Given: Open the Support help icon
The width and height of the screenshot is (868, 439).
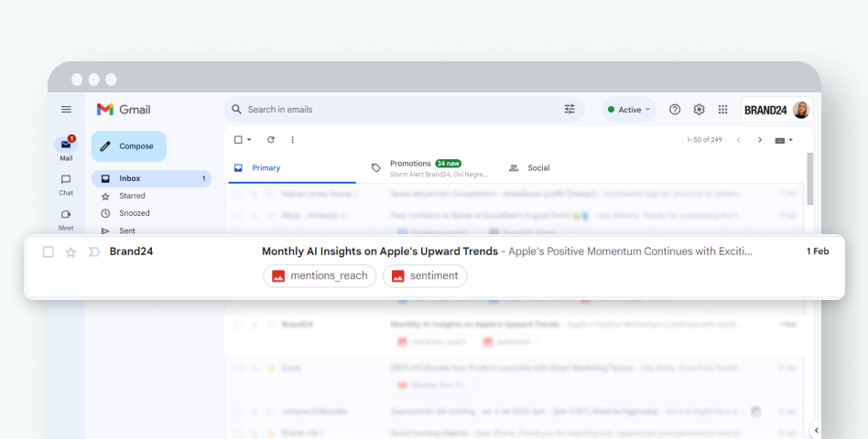Looking at the screenshot, I should pos(674,110).
